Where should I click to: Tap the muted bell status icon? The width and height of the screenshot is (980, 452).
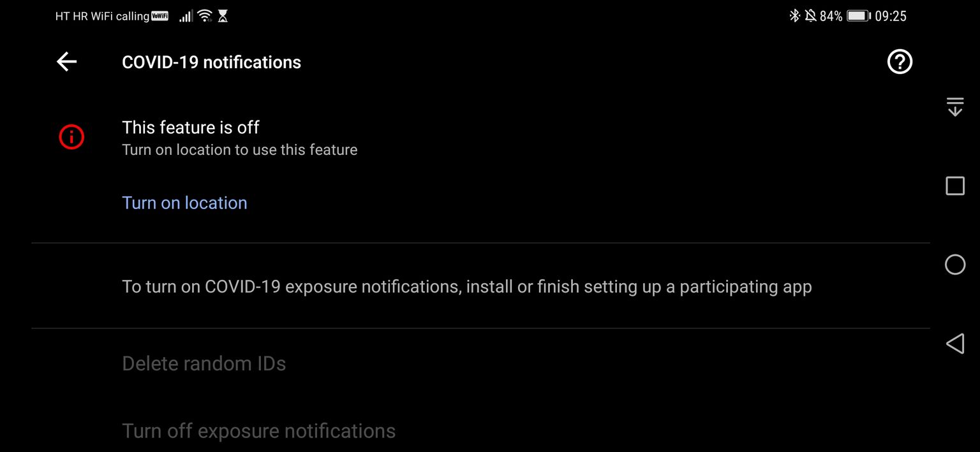pyautogui.click(x=810, y=16)
